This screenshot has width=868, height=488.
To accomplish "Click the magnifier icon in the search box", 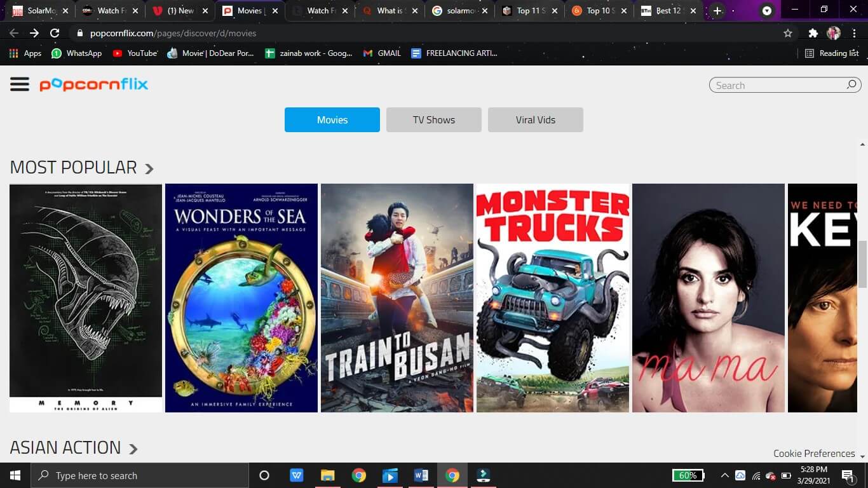I will 851,85.
